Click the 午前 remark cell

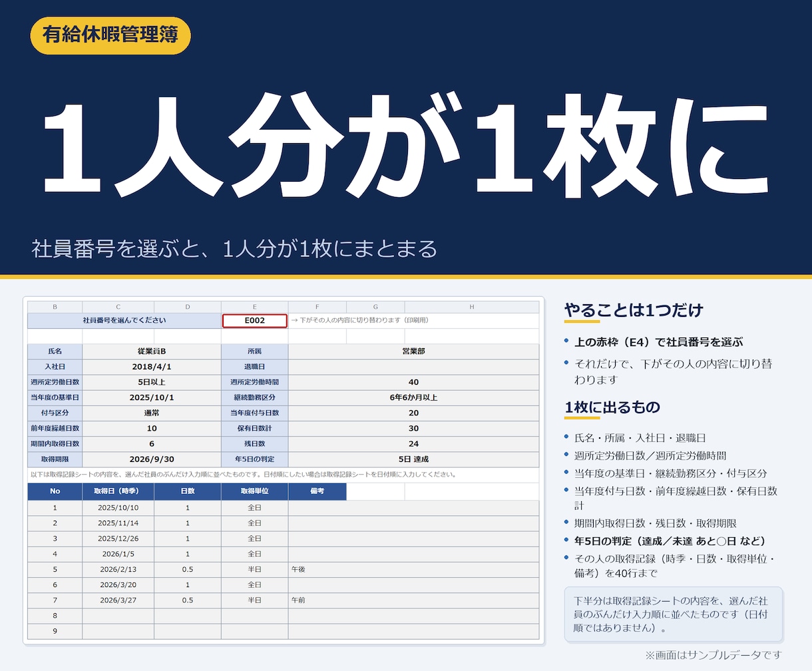(x=413, y=600)
